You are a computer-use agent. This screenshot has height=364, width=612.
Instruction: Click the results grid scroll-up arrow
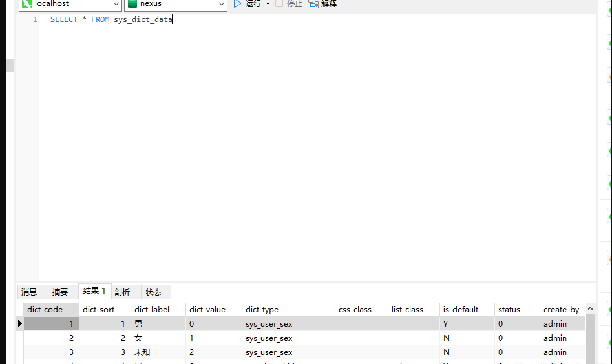tap(590, 310)
